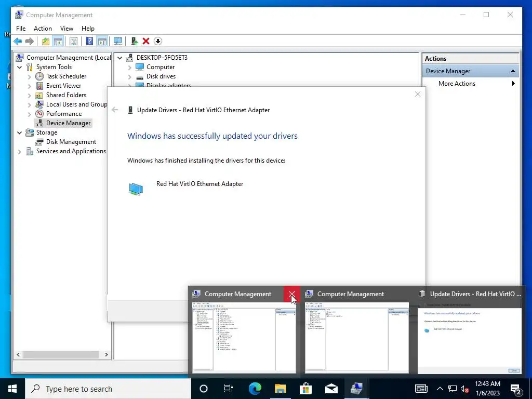Screen dimensions: 532x399
Task: Click the back arrow in Update Drivers dialog
Action: [115, 110]
